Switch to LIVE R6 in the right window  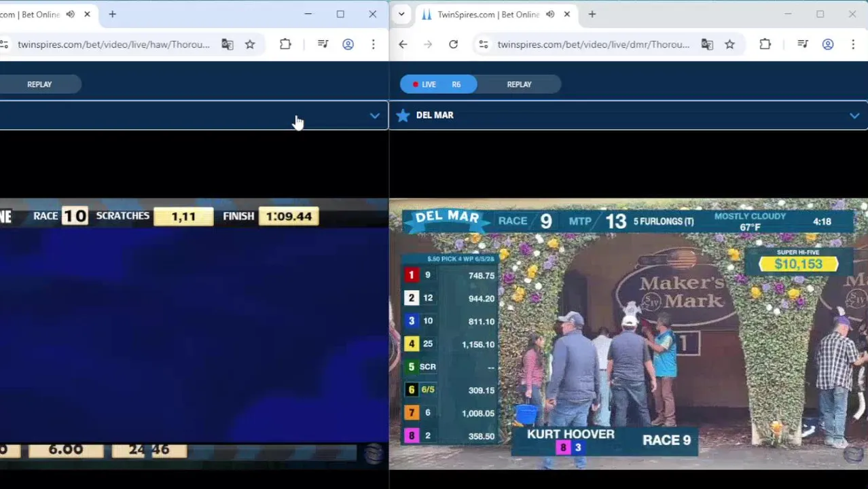[438, 84]
